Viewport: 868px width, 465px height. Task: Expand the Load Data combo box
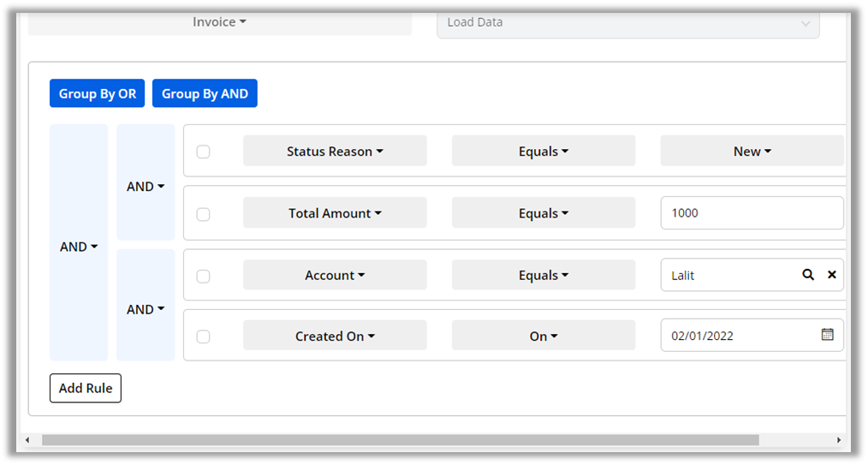(x=627, y=23)
